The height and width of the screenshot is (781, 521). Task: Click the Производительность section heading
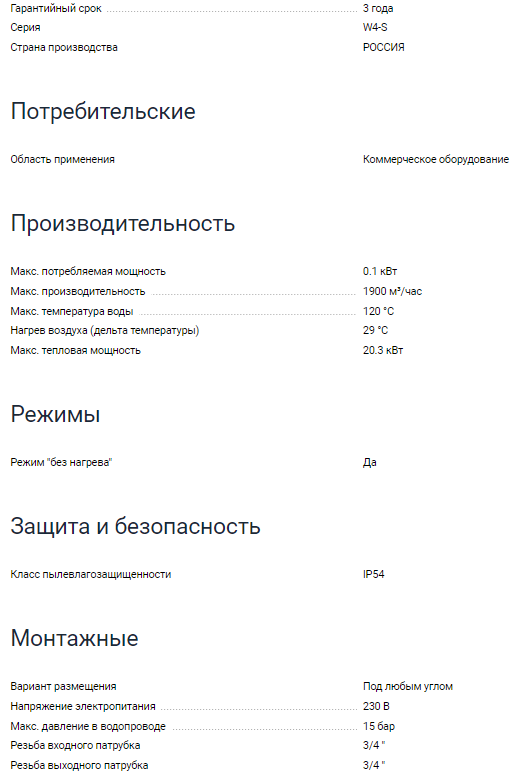[x=123, y=223]
